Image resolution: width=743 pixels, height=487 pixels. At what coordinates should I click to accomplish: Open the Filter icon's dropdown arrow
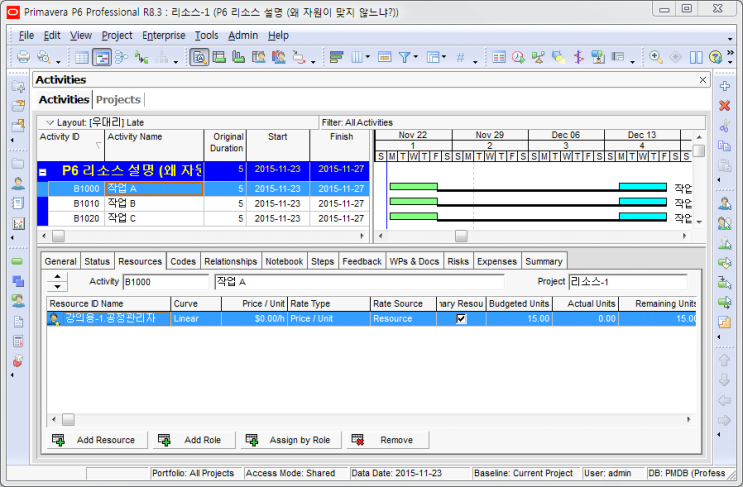(x=416, y=57)
